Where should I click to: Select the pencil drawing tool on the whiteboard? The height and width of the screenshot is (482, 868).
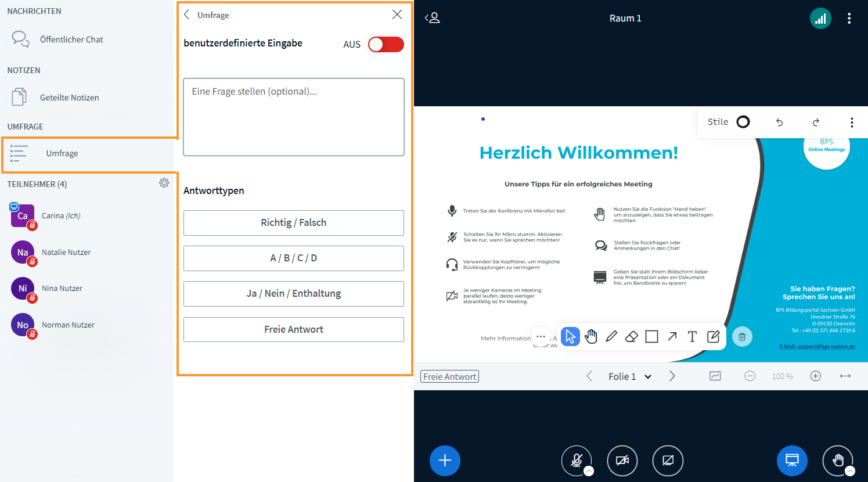pyautogui.click(x=611, y=336)
